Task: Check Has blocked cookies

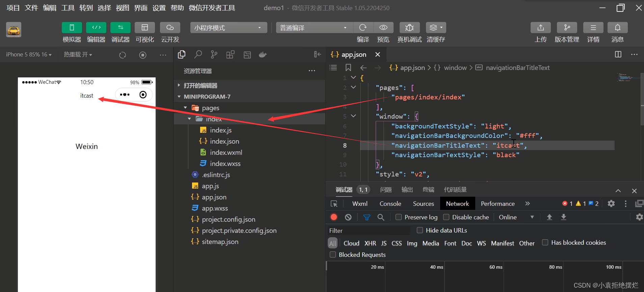Action: (545, 242)
